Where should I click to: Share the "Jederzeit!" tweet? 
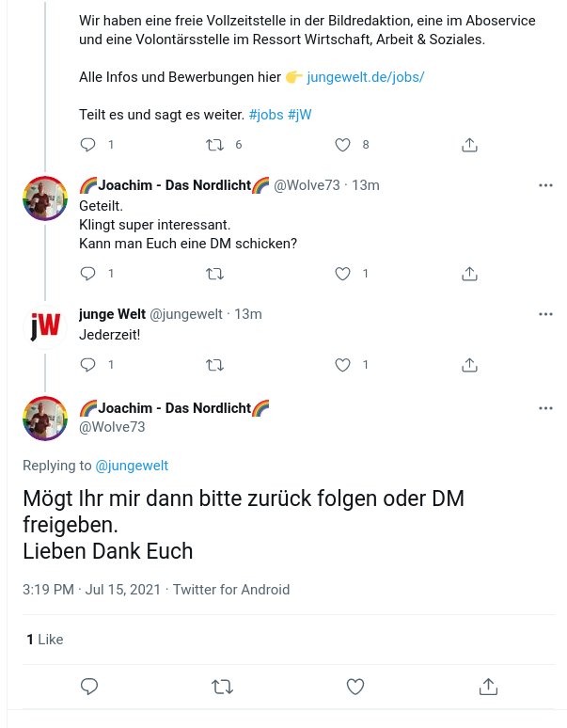tap(470, 365)
